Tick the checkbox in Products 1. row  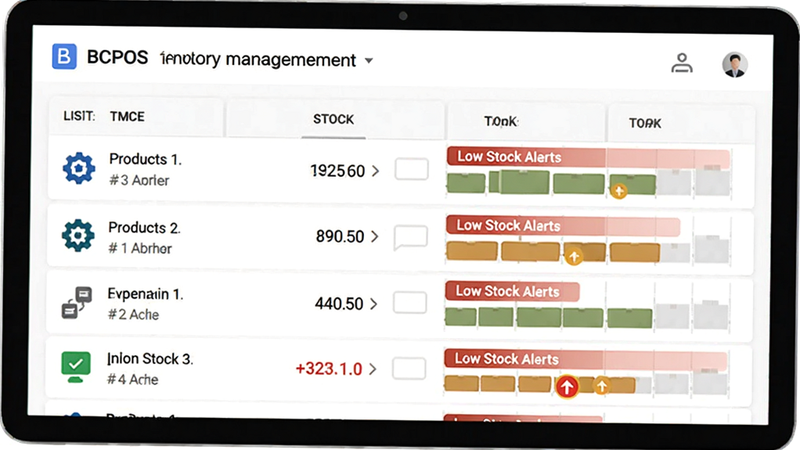411,169
